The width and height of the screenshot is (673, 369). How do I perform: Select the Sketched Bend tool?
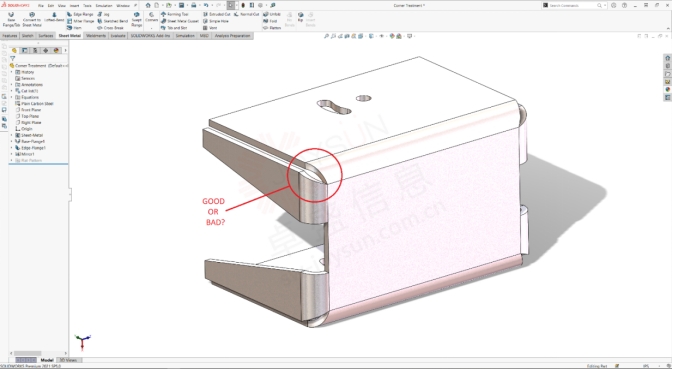(112, 21)
